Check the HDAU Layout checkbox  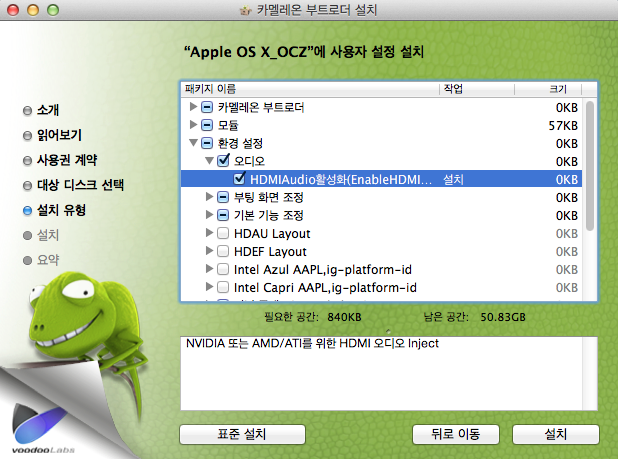tap(223, 233)
